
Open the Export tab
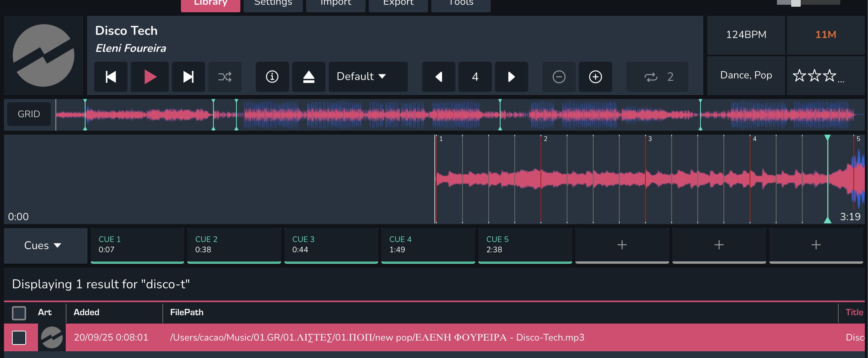click(x=398, y=4)
